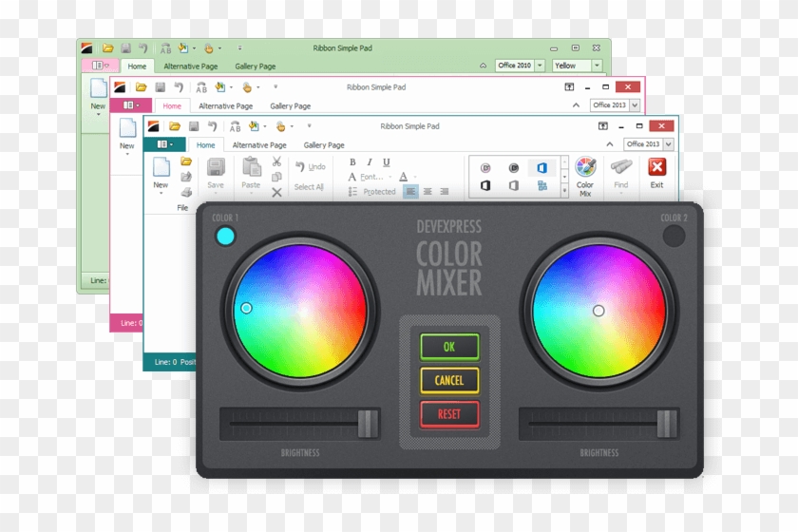798x532 pixels.
Task: Enable align center in teal window ribbon
Action: click(x=427, y=191)
